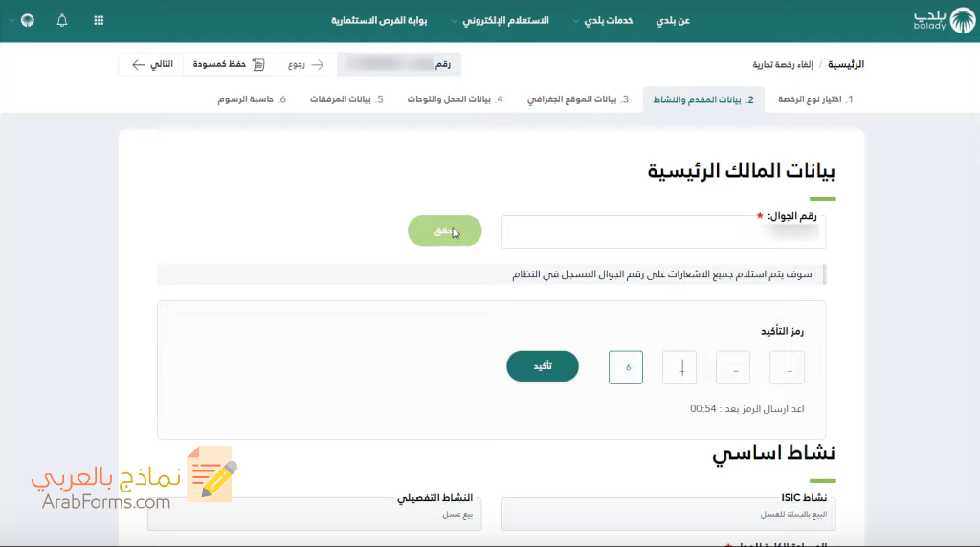
Task: Click the Balady palm logo
Action: [x=962, y=21]
